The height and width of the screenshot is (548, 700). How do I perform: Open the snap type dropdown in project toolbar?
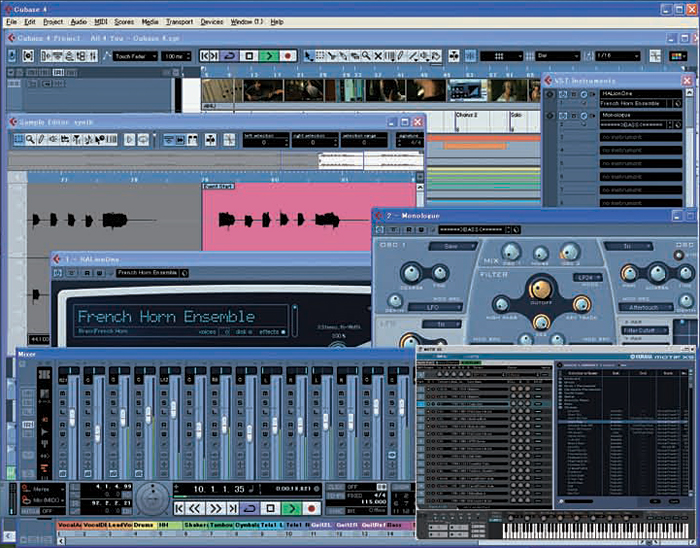pyautogui.click(x=502, y=56)
